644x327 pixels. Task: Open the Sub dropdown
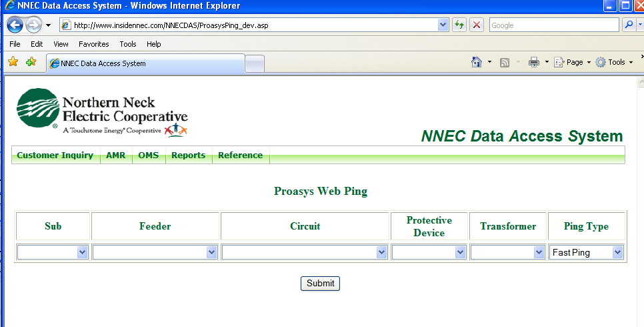click(x=53, y=252)
